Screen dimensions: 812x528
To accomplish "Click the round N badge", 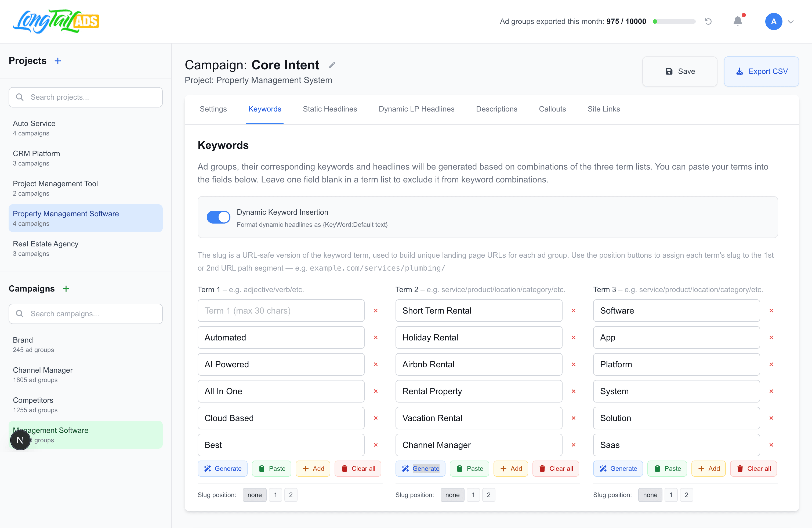I will (20, 440).
